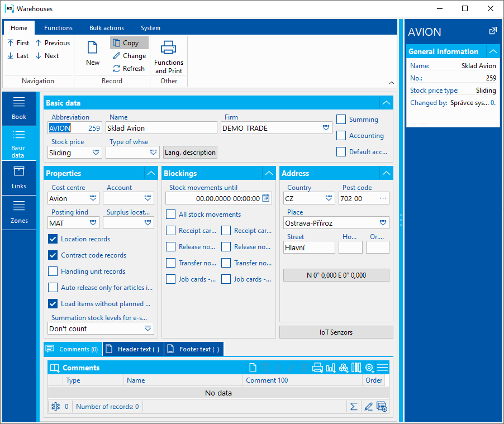Copy the current record

[x=129, y=43]
